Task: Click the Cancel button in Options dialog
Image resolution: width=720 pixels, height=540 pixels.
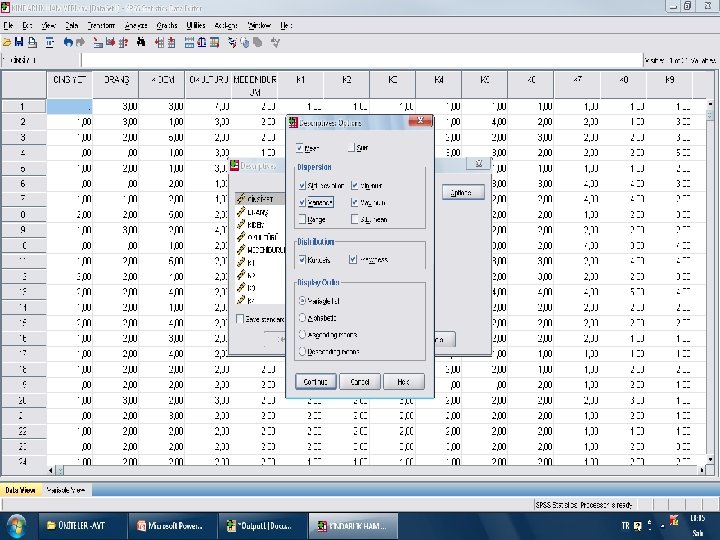Action: click(360, 382)
